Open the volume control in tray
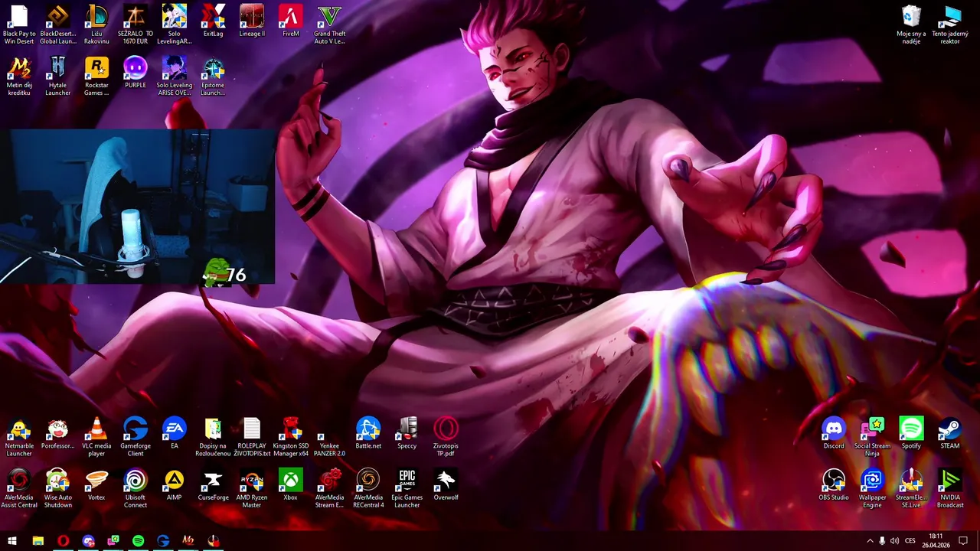Viewport: 980px width, 551px height. 894,541
